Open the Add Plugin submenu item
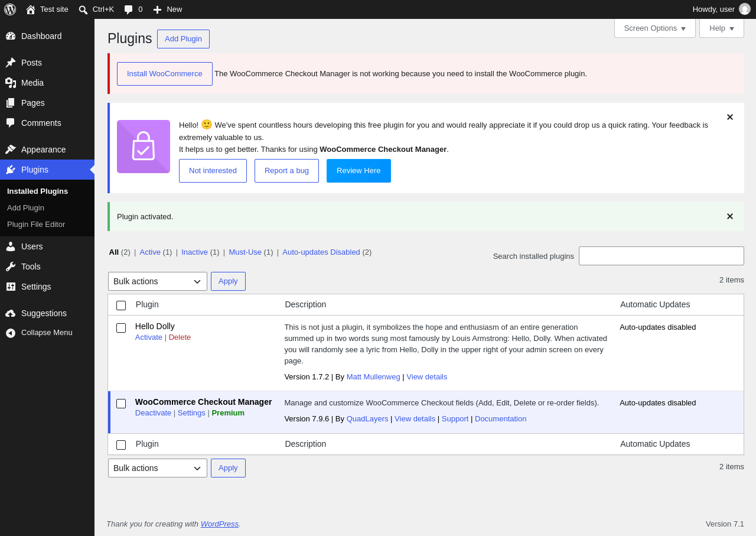Image resolution: width=756 pixels, height=536 pixels. [x=26, y=208]
